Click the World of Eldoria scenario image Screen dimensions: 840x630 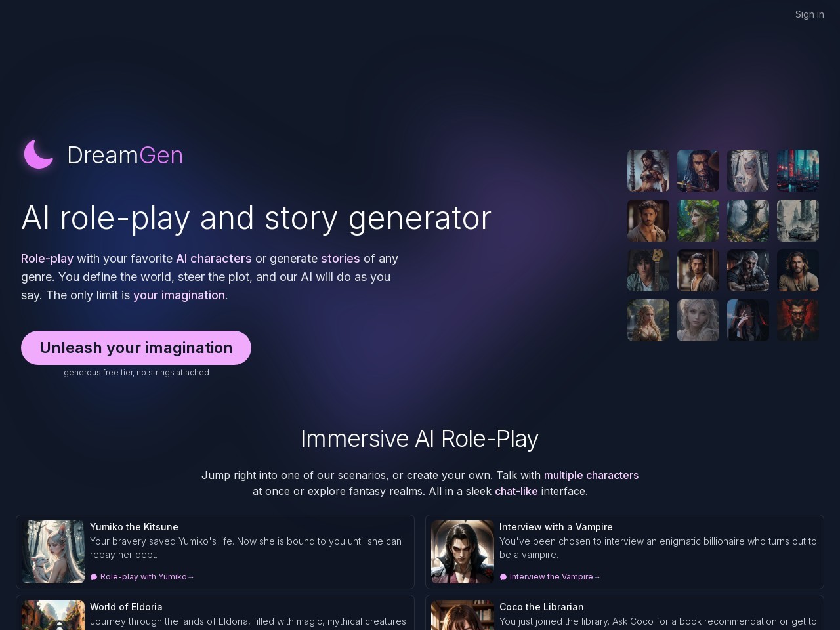[x=53, y=616]
